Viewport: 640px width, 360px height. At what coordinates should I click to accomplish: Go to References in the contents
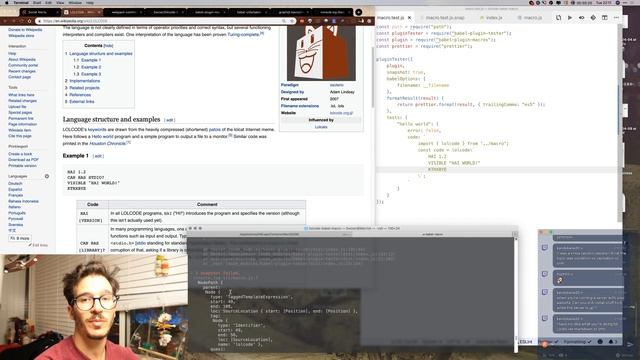(x=80, y=95)
